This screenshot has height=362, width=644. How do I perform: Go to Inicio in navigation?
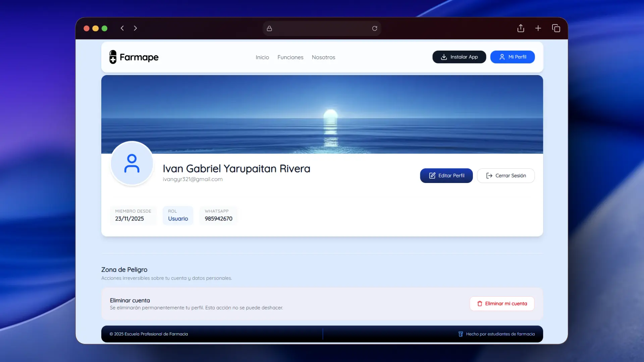(x=262, y=57)
